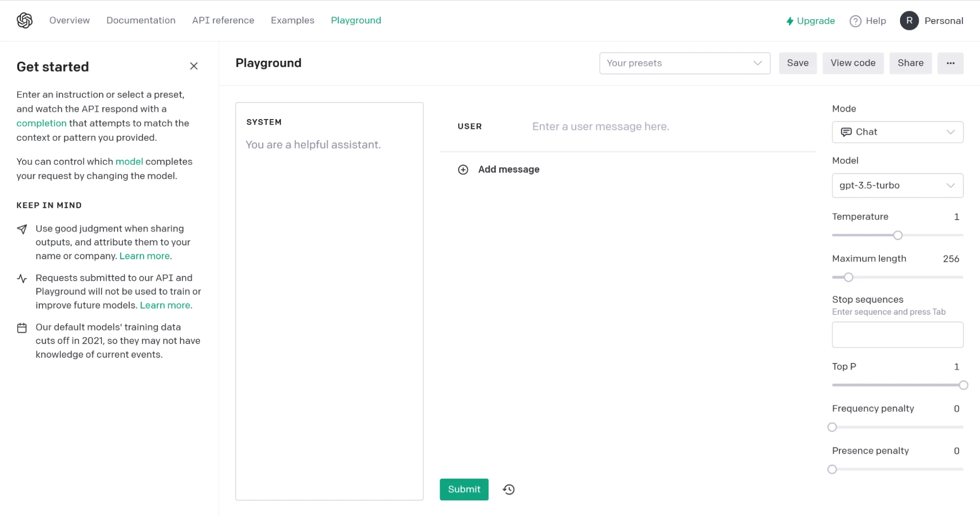Go to the Documentation tab

[141, 21]
